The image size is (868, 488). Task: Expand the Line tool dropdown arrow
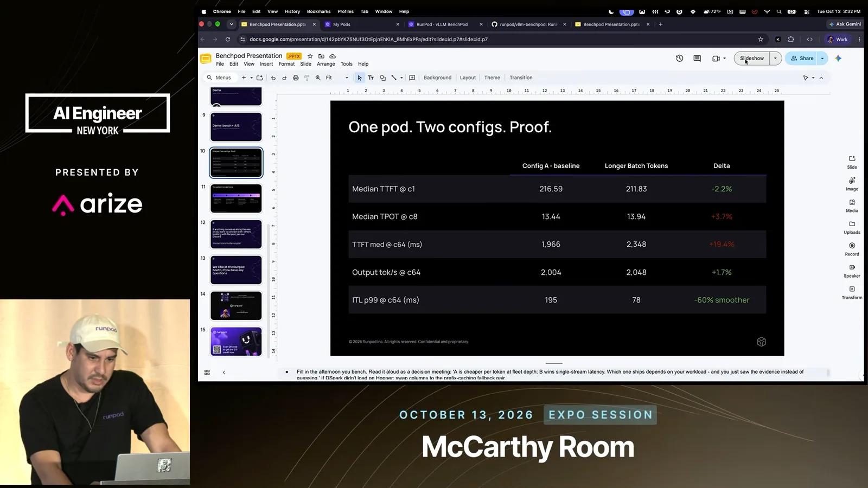401,78
